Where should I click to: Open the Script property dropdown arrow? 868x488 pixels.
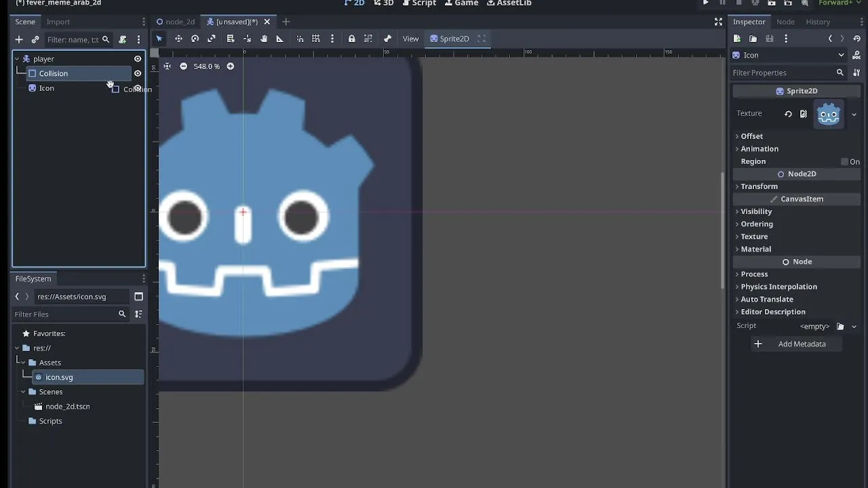pos(854,326)
